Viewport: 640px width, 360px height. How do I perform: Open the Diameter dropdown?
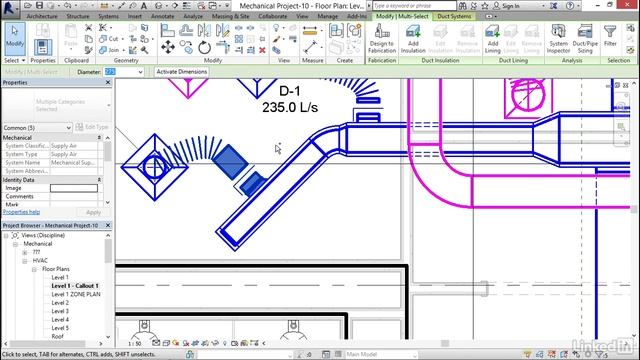click(140, 72)
